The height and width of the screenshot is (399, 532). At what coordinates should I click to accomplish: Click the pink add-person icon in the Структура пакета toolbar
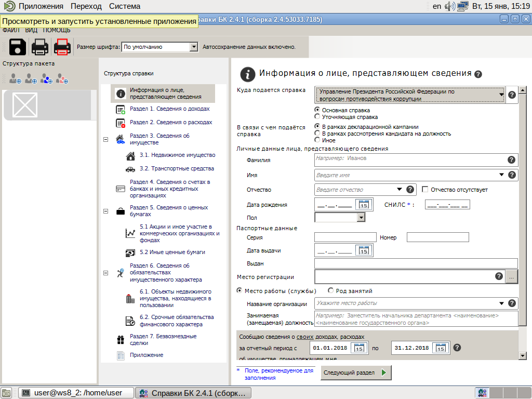[62, 79]
